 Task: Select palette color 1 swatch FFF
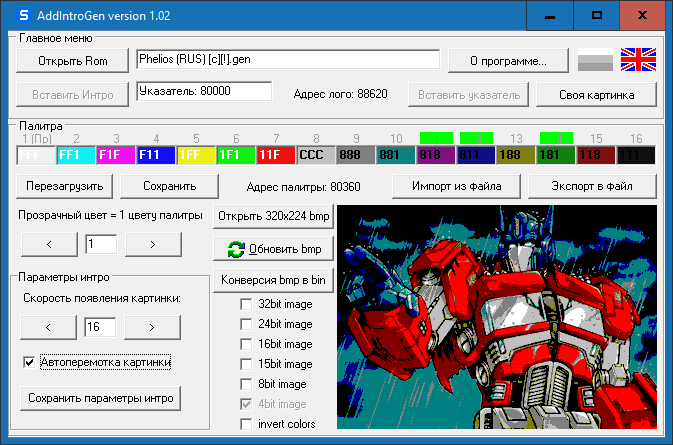click(36, 155)
